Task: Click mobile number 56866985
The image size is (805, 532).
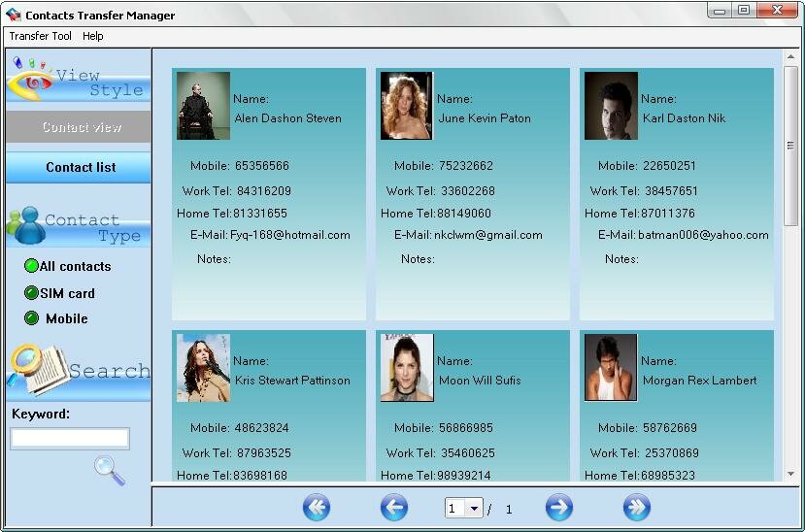Action: (466, 428)
